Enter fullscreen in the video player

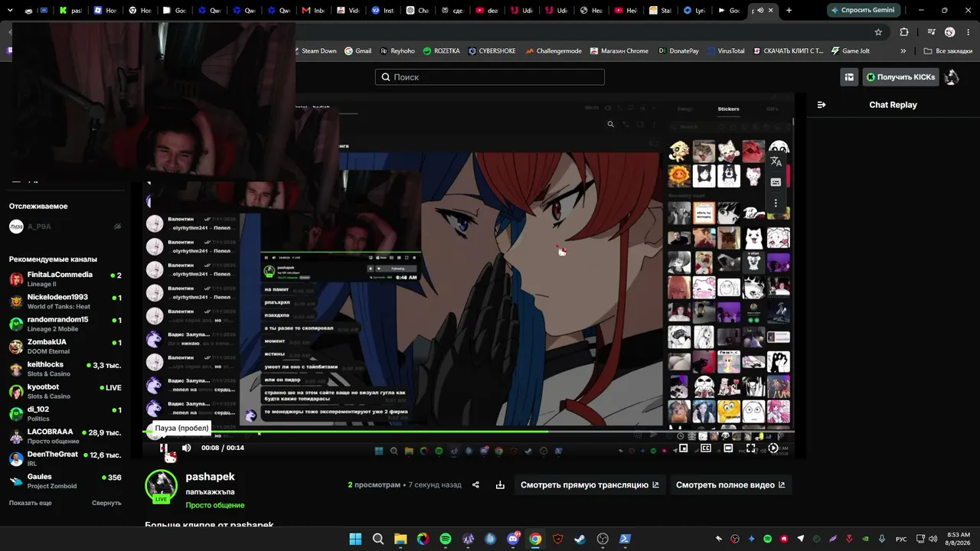750,448
